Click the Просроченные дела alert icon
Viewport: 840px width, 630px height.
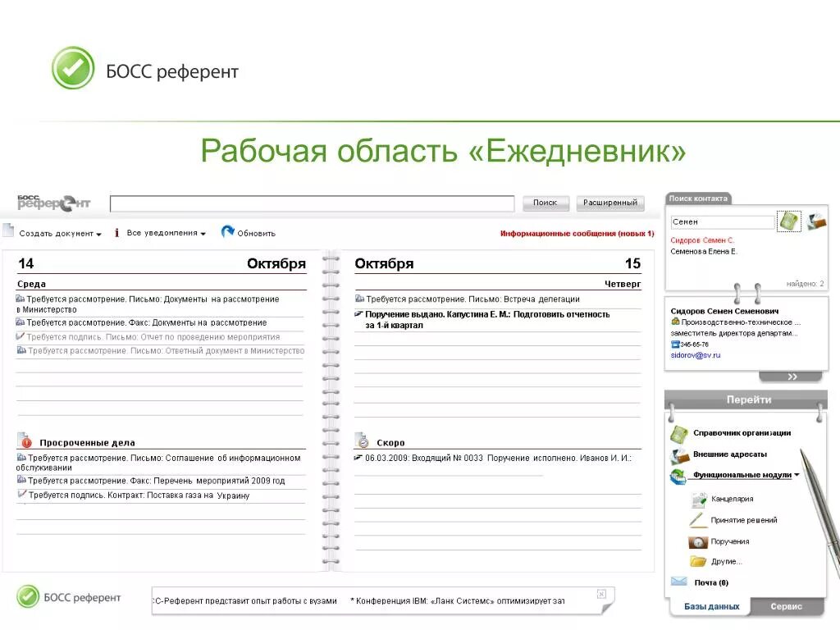pyautogui.click(x=25, y=441)
